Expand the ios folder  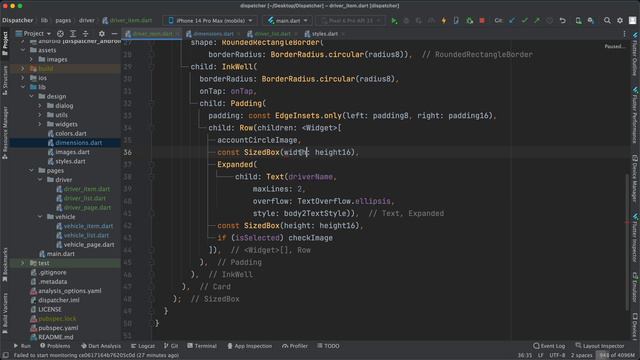(x=23, y=78)
